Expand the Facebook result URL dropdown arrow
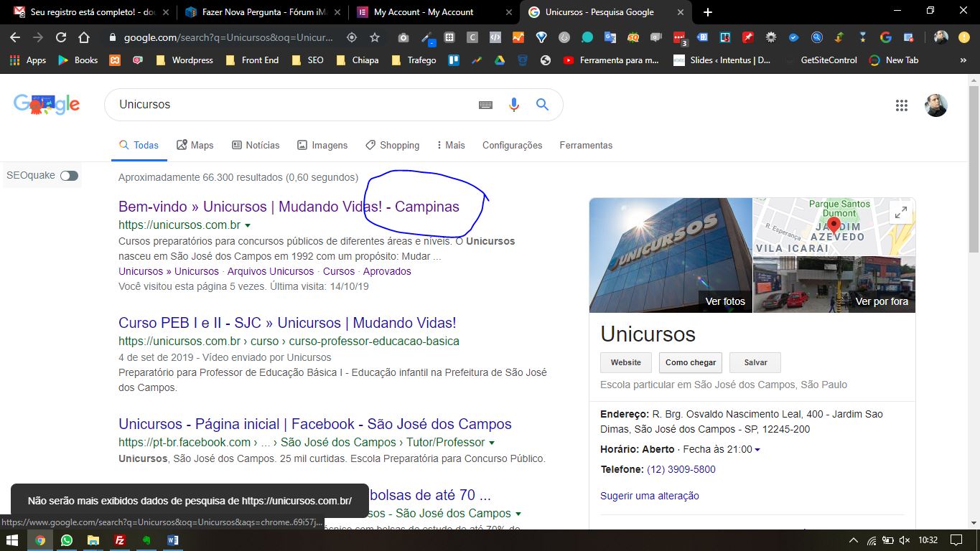 click(x=492, y=443)
